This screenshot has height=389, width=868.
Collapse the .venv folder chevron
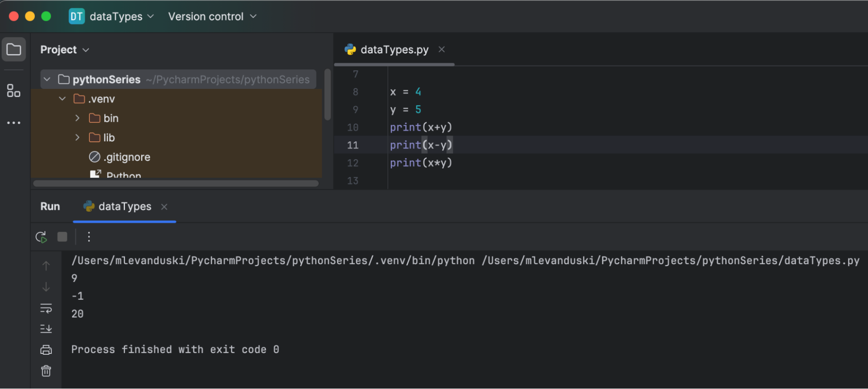(x=62, y=99)
